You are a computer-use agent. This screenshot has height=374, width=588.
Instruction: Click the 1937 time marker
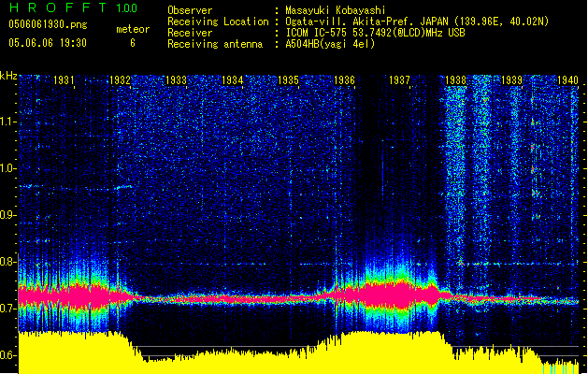[x=400, y=80]
